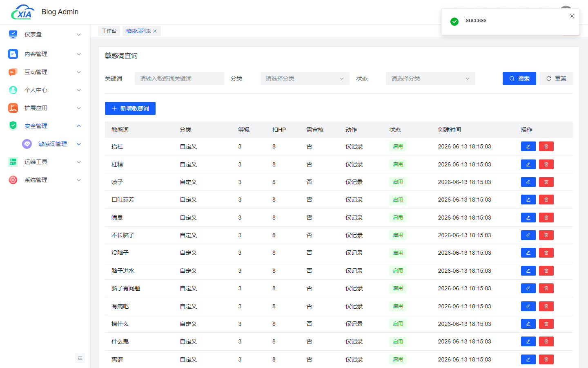This screenshot has width=588, height=368.
Task: Click the 关键词 keyword input field
Action: (179, 79)
